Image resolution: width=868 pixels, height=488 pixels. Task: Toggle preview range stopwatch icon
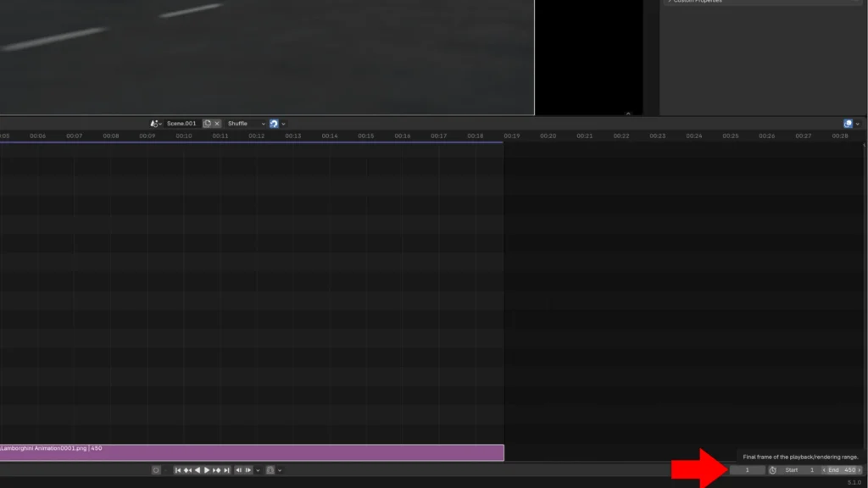click(773, 469)
